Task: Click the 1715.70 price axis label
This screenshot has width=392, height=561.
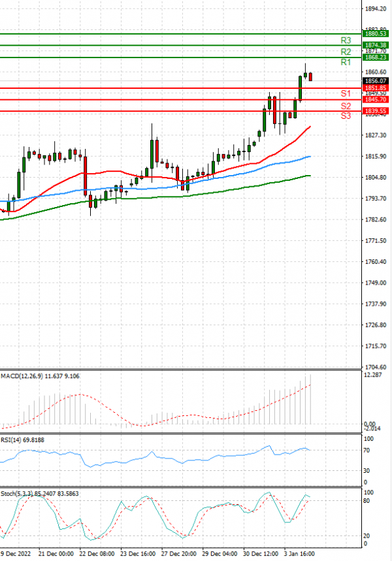Action: [x=376, y=346]
